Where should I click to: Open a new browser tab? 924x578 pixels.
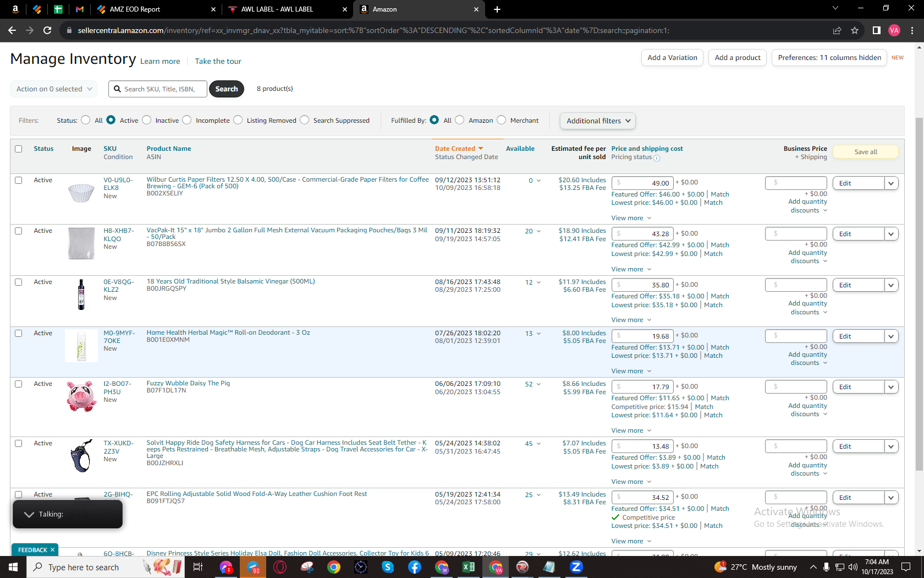tap(497, 9)
